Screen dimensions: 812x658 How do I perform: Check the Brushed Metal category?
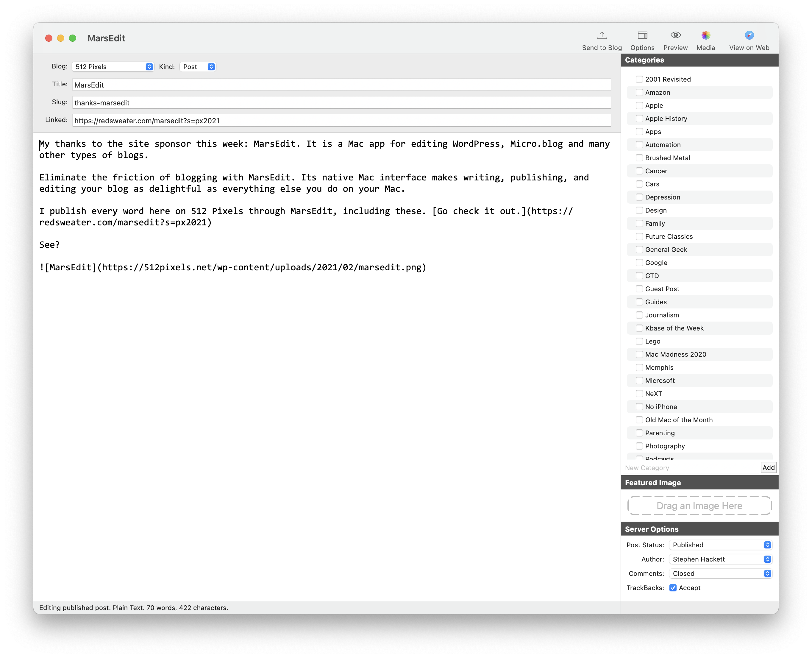point(639,158)
